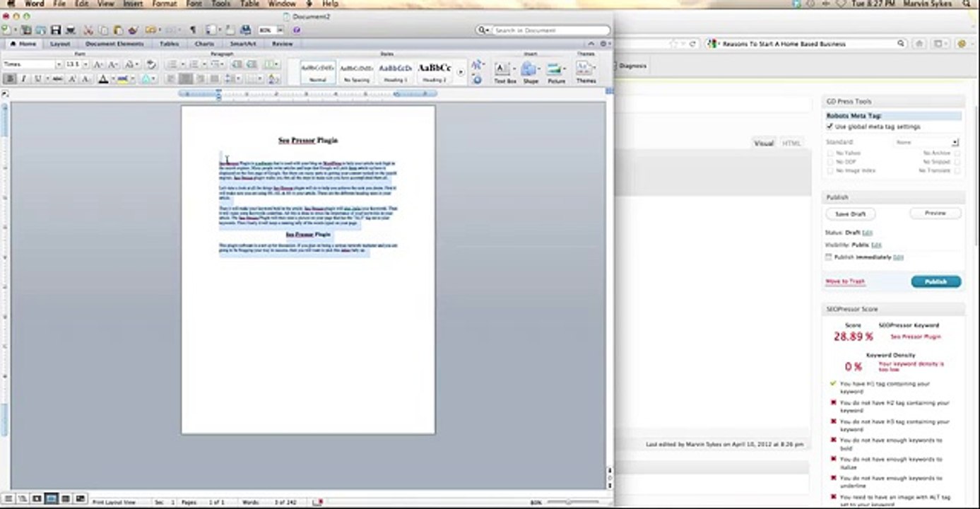Click the Picture insert icon
The width and height of the screenshot is (980, 509).
(556, 71)
